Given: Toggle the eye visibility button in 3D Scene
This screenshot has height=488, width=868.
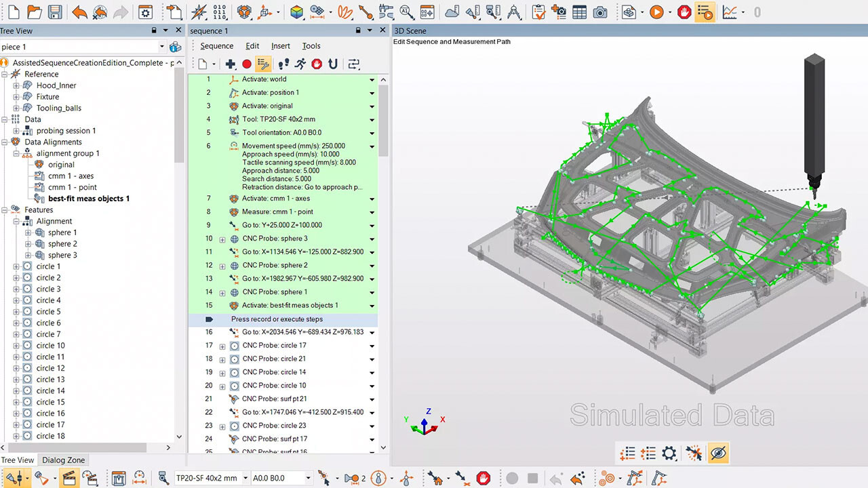Looking at the screenshot, I should click(718, 453).
